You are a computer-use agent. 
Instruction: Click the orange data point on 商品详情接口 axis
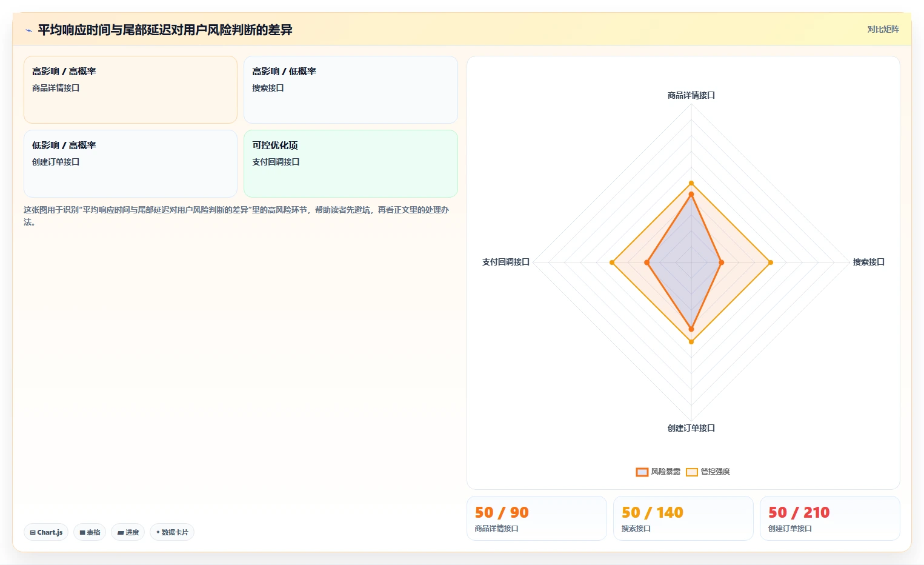tap(691, 194)
